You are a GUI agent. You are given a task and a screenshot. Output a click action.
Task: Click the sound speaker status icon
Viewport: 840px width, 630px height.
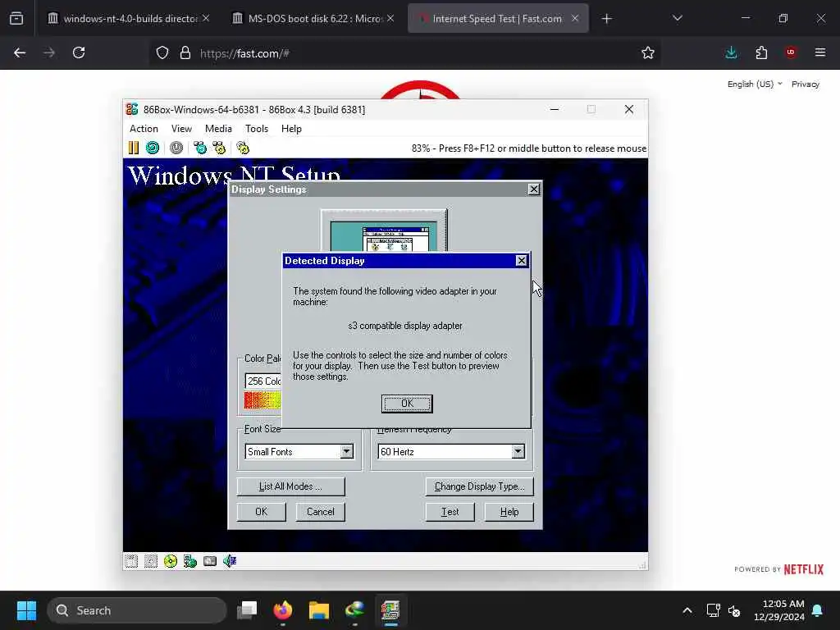tap(230, 561)
